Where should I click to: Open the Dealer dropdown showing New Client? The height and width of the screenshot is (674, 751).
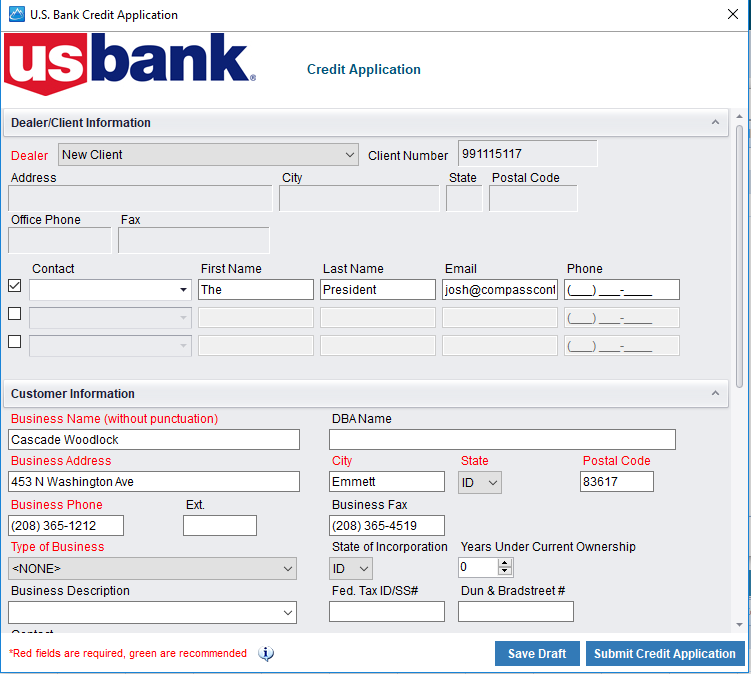pos(208,155)
